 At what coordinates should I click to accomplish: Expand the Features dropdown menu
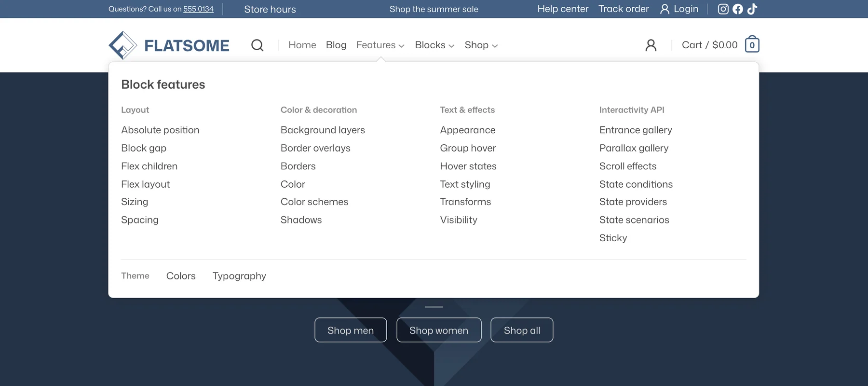(x=380, y=45)
